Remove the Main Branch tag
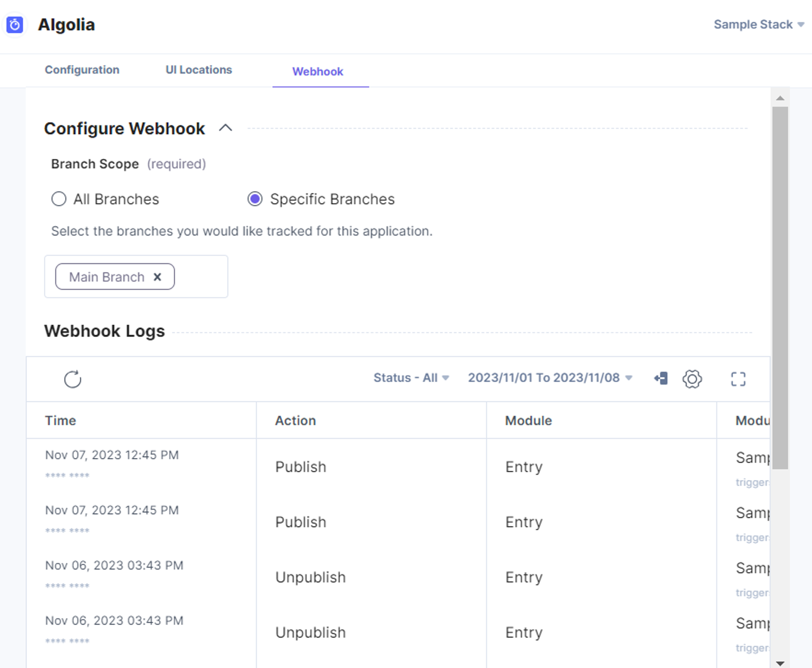The image size is (812, 668). coord(157,277)
